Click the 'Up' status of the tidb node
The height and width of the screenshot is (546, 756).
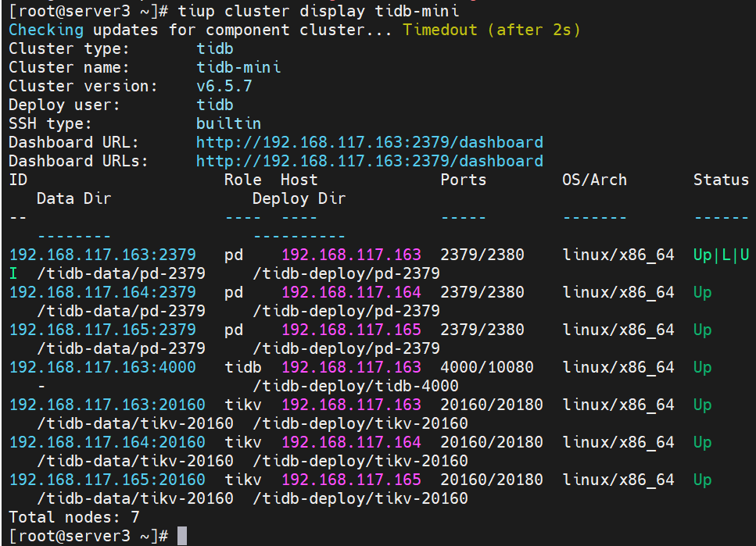coord(703,368)
